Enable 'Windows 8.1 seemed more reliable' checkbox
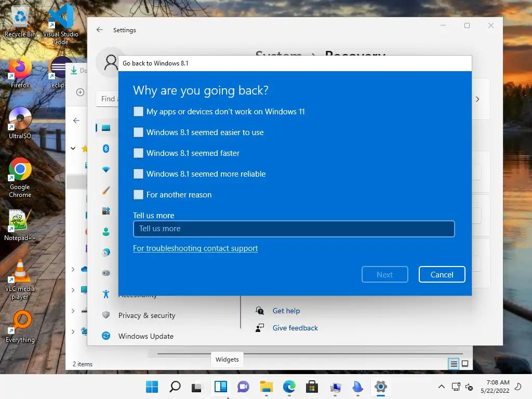 (138, 174)
